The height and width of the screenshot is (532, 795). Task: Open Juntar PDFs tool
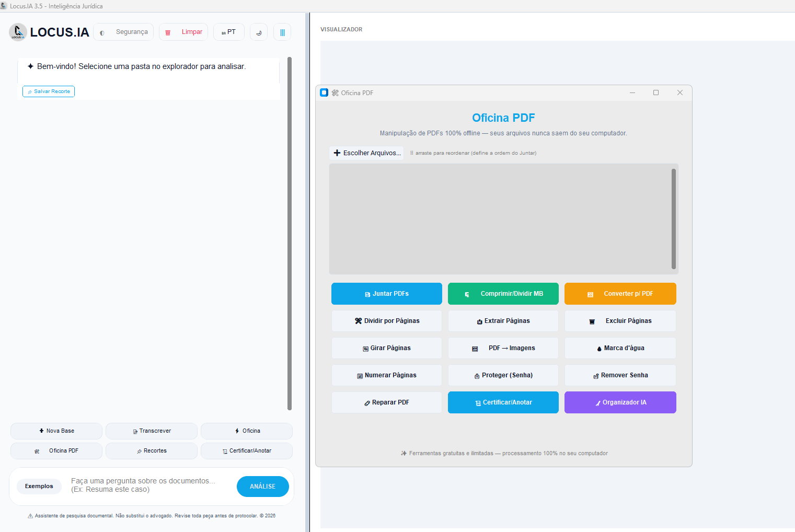coord(387,294)
